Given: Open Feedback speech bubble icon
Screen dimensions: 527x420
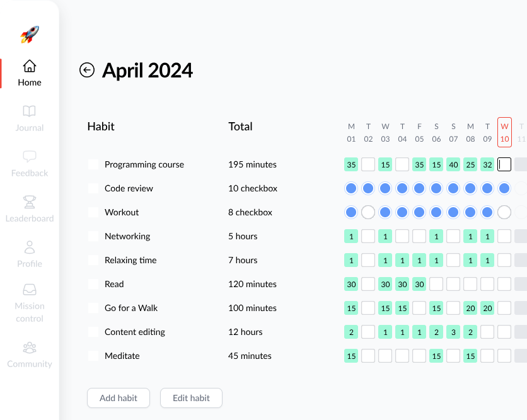Looking at the screenshot, I should coord(30,156).
